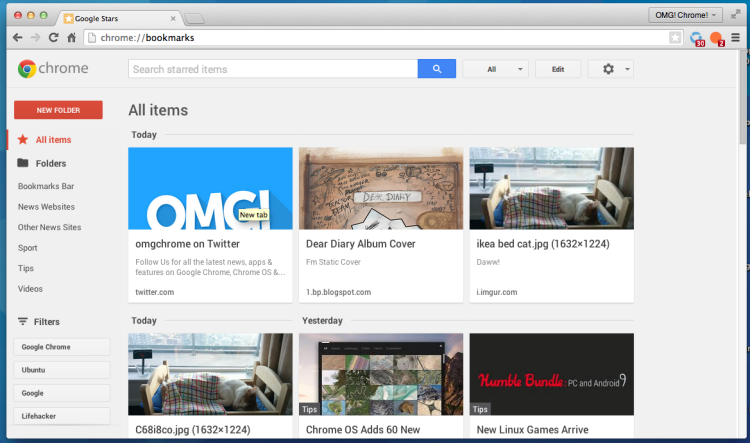Open the extension icon with badge 30

click(x=697, y=38)
